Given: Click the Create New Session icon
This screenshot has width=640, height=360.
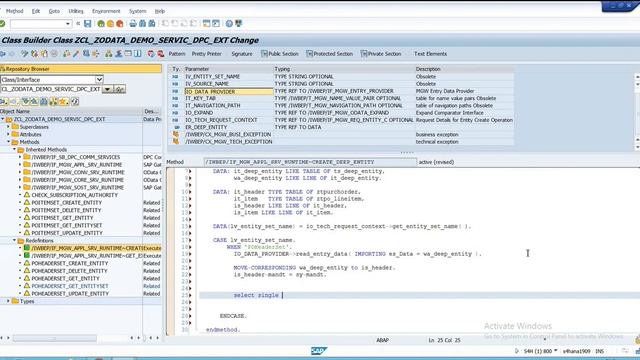Looking at the screenshot, I should tap(207, 24).
